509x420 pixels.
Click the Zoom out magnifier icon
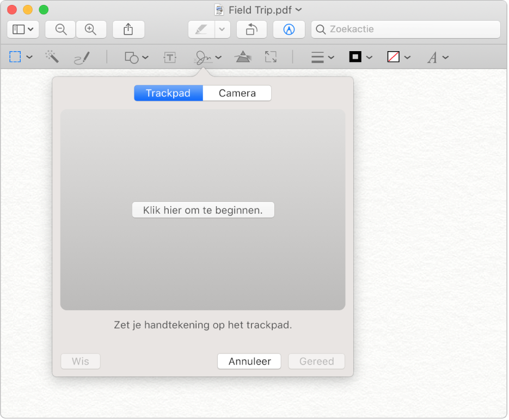60,29
